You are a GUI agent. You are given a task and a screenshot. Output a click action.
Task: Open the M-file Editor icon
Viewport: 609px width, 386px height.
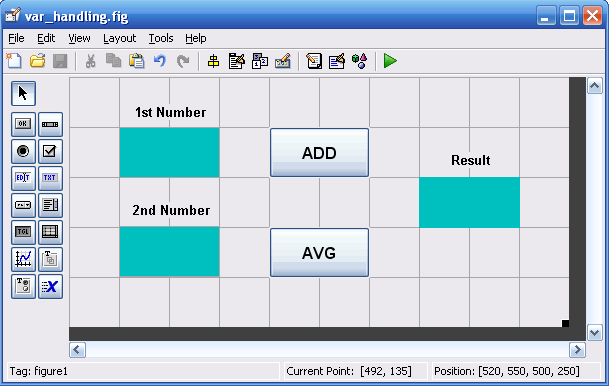[314, 61]
